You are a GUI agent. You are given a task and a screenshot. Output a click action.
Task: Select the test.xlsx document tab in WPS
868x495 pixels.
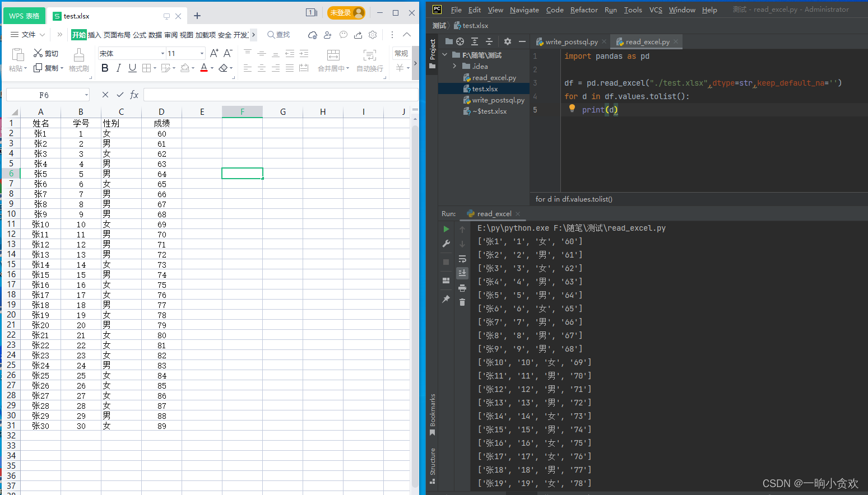[76, 16]
